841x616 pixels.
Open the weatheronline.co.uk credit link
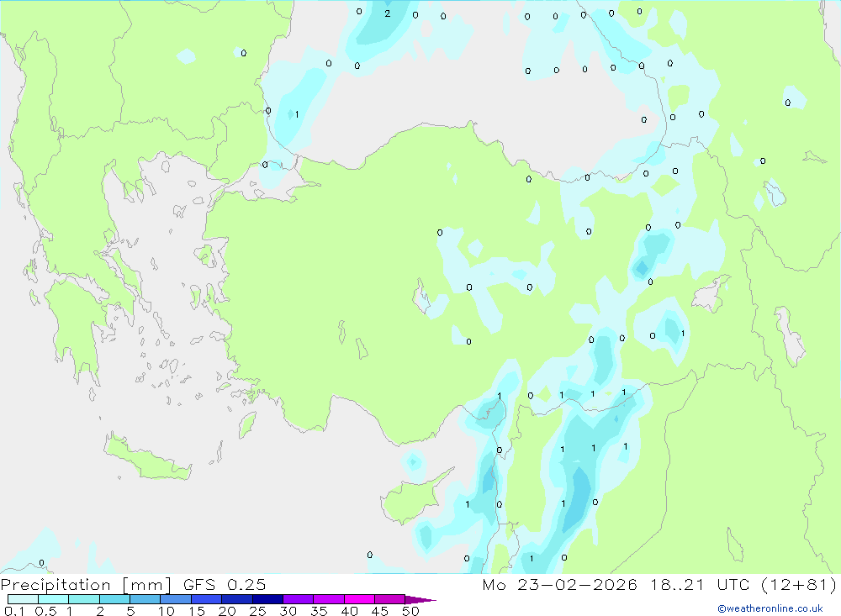770,608
